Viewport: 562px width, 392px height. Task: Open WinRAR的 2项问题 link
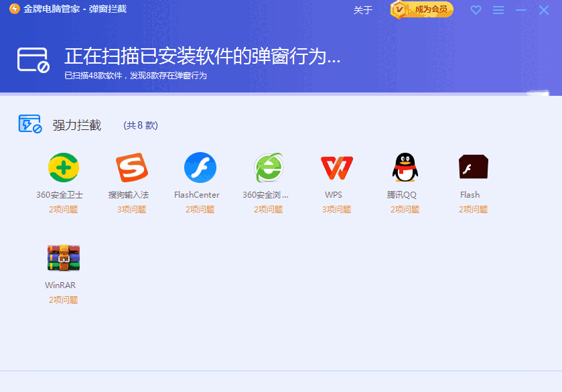point(64,299)
